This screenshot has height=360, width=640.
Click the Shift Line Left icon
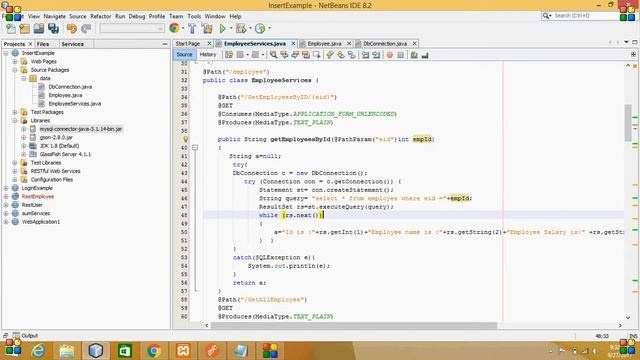365,55
